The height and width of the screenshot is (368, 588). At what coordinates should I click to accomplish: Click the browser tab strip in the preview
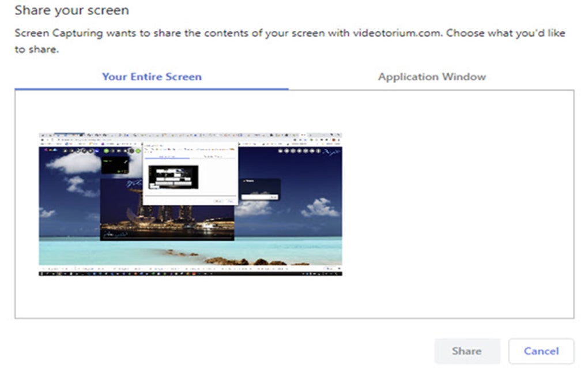[x=115, y=134]
